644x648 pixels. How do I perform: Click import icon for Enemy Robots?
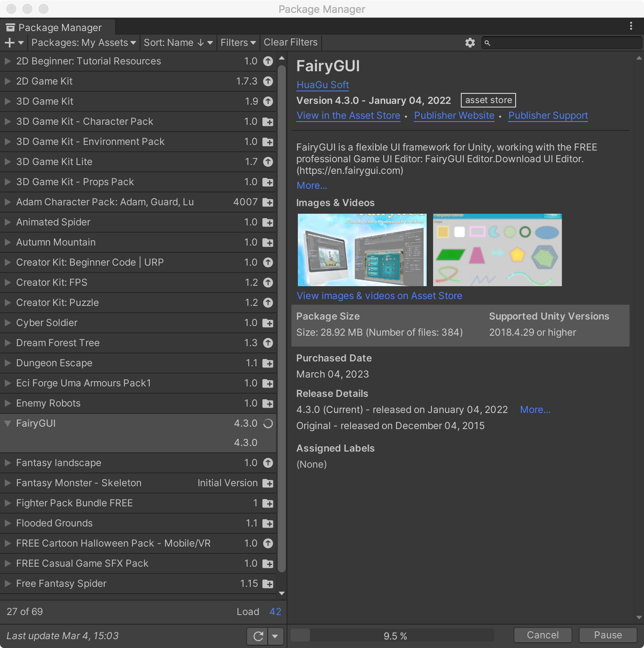point(268,403)
